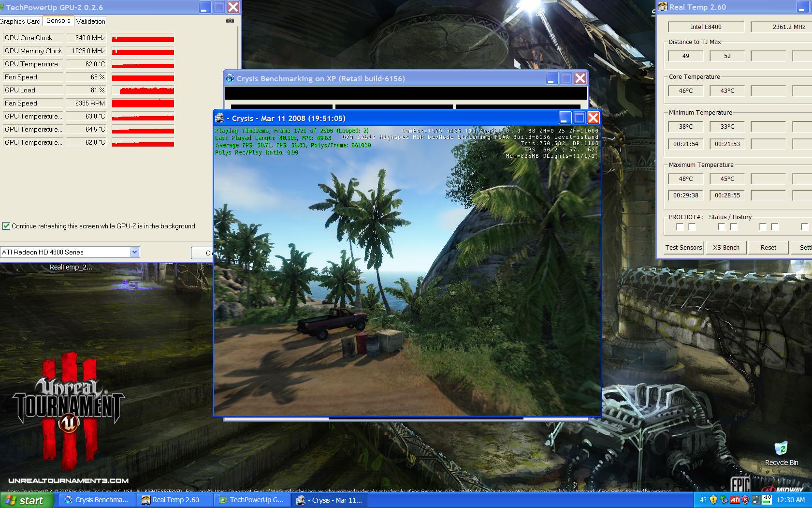Click the GPU Load sensor label
This screenshot has height=508, width=812.
pos(32,90)
